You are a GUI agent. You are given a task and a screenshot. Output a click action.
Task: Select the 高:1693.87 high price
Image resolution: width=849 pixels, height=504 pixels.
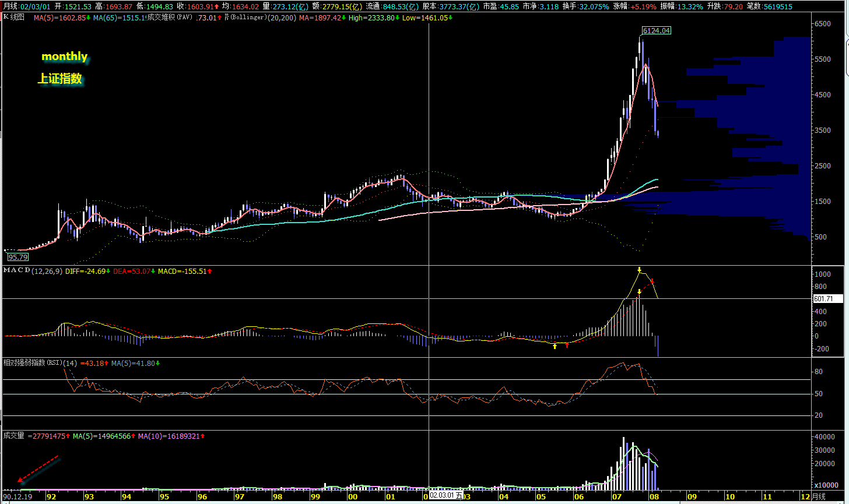pos(114,6)
